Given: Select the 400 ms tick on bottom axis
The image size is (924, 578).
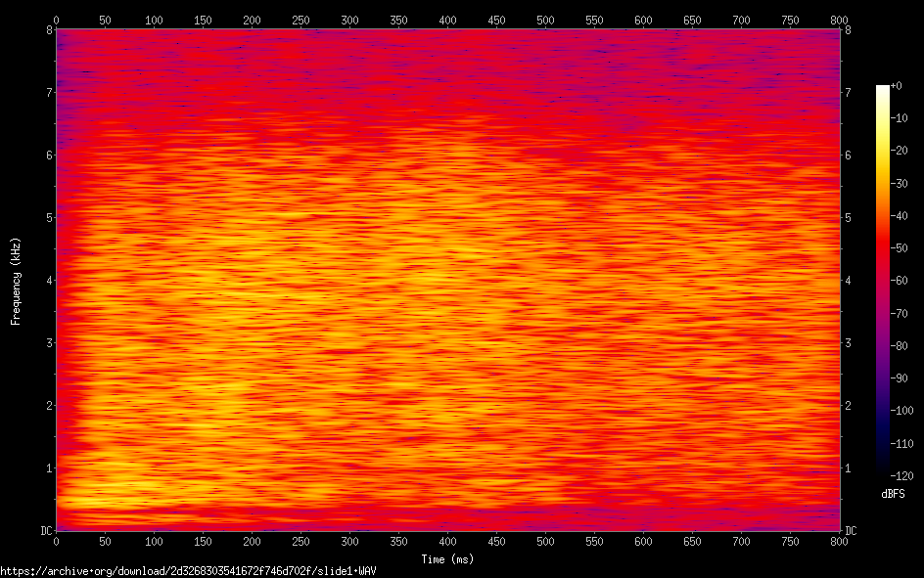Looking at the screenshot, I should 447,541.
